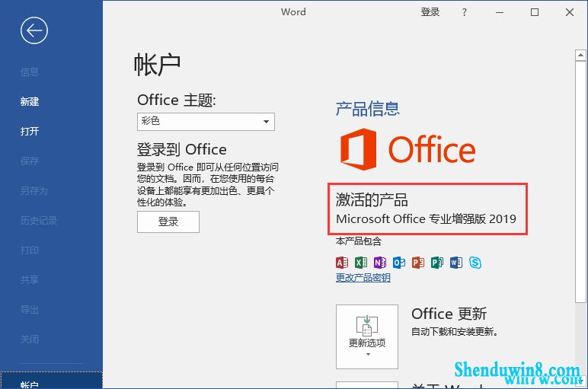
Task: Click the Word title text
Action: 293,12
